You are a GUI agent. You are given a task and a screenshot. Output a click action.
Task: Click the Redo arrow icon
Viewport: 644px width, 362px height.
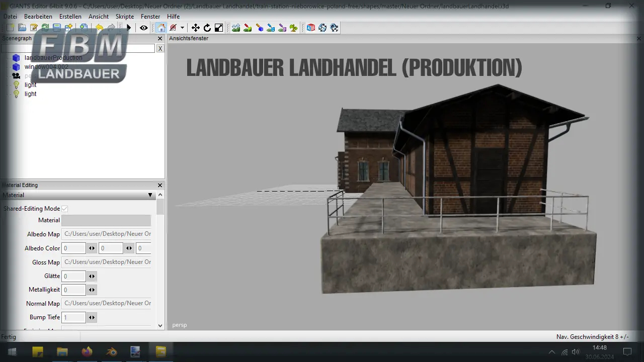tap(111, 28)
